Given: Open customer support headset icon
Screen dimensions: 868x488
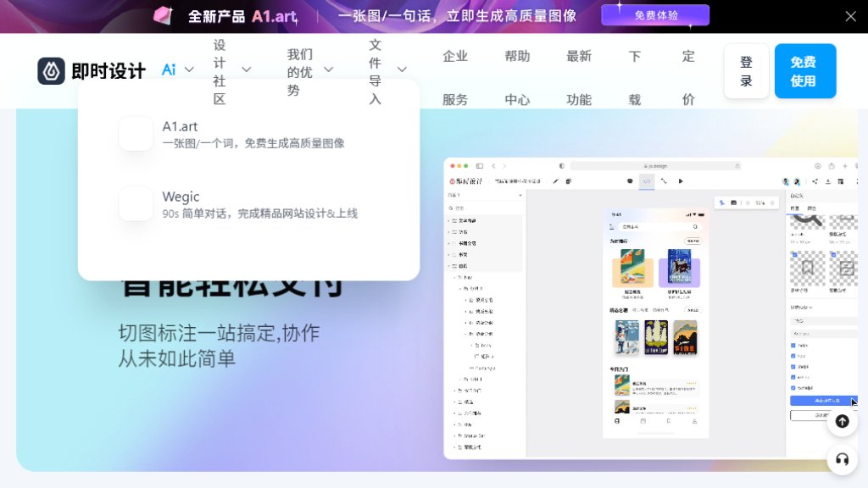Looking at the screenshot, I should [842, 459].
